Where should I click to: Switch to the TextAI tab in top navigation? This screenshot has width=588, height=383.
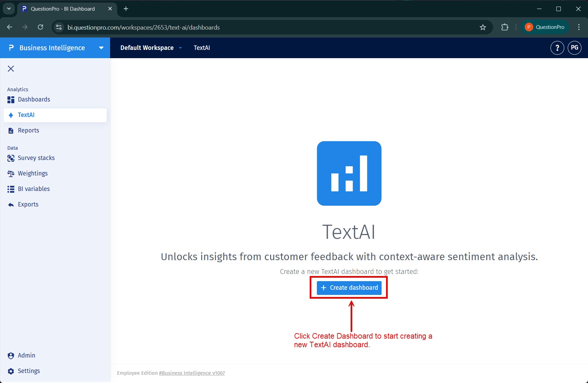click(202, 48)
